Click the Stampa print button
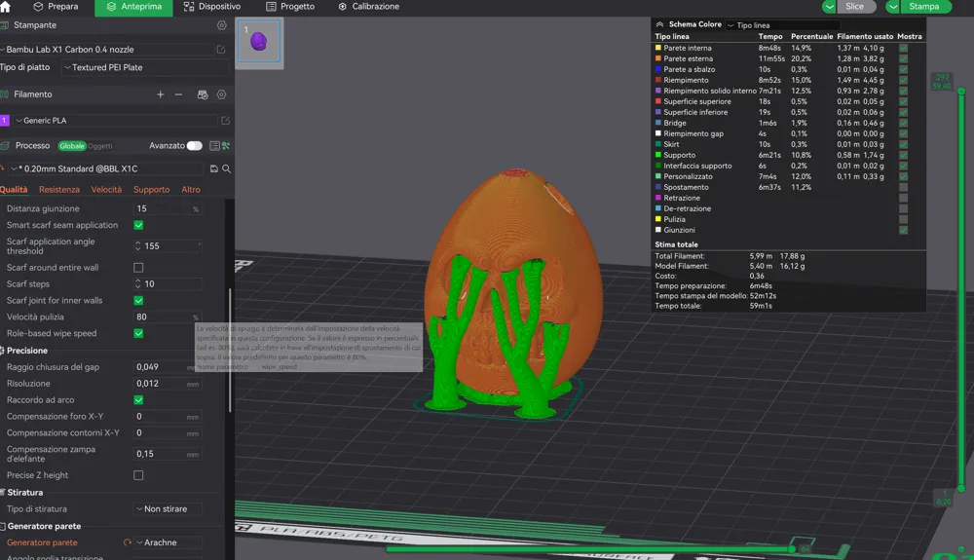 [925, 7]
